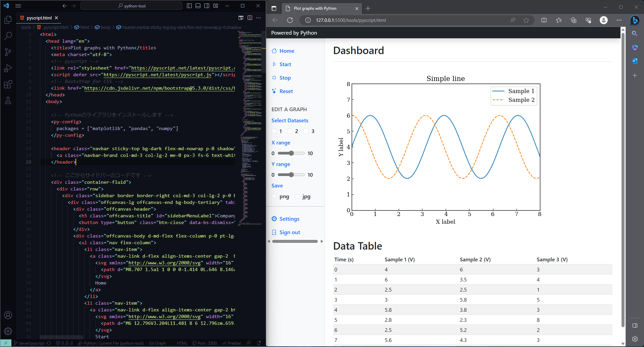Select the png radio button
Image resolution: width=644 pixels, height=347 pixels.
(274, 196)
